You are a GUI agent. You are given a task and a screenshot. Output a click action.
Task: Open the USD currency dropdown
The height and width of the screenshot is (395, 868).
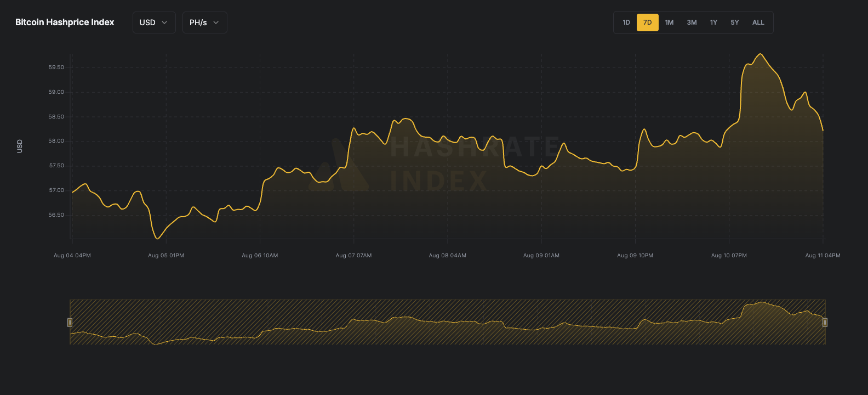coord(154,22)
